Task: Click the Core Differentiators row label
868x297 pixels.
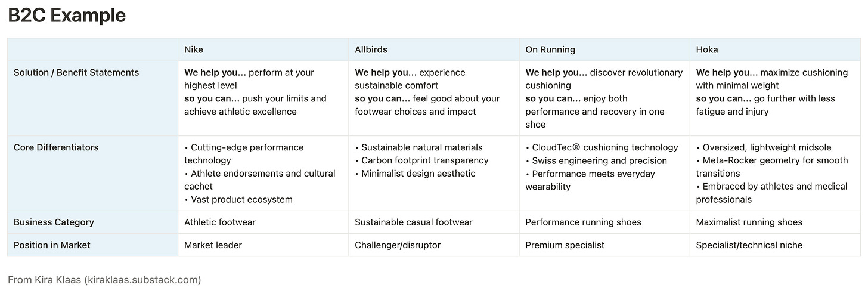Action: pyautogui.click(x=56, y=147)
